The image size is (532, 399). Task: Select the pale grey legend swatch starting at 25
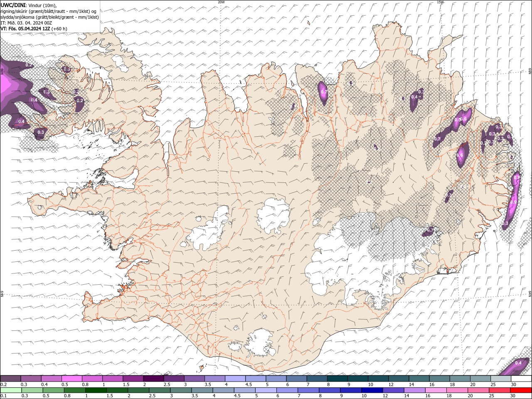(x=501, y=379)
